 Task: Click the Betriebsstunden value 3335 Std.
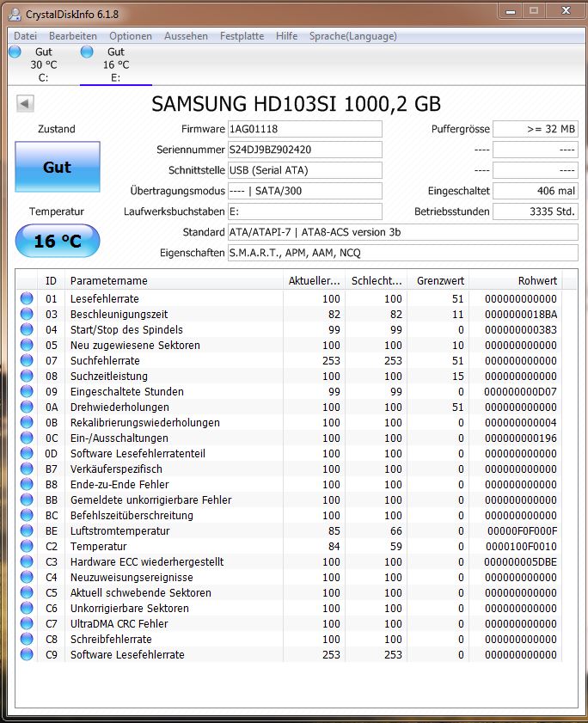535,211
